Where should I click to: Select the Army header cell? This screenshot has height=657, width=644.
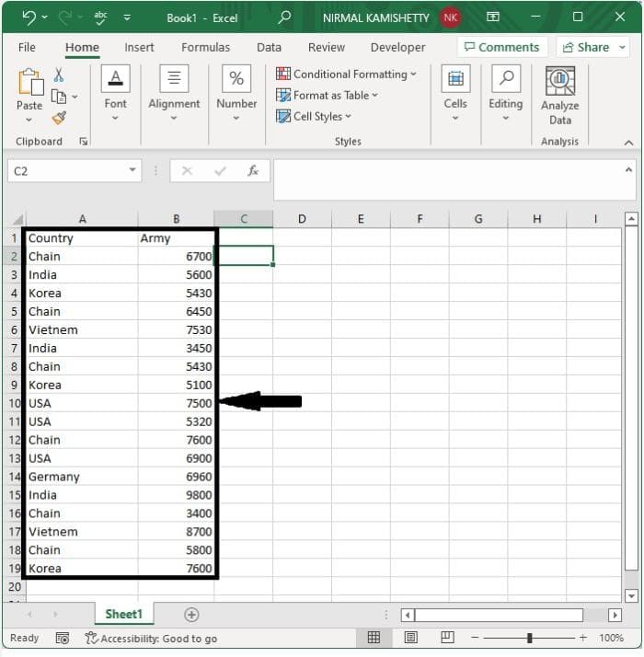tap(176, 238)
